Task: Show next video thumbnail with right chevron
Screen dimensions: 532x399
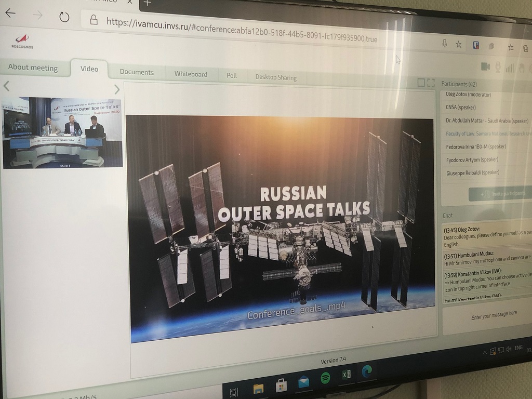Action: pos(117,89)
